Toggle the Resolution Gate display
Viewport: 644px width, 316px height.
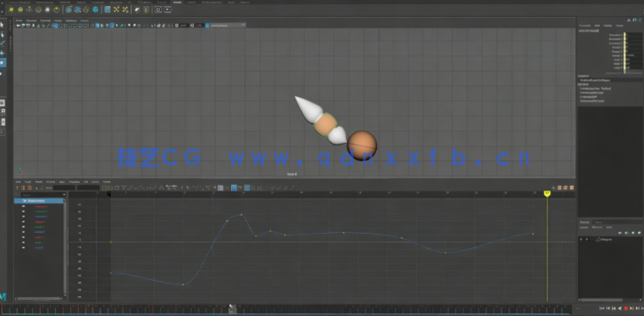tap(65, 26)
